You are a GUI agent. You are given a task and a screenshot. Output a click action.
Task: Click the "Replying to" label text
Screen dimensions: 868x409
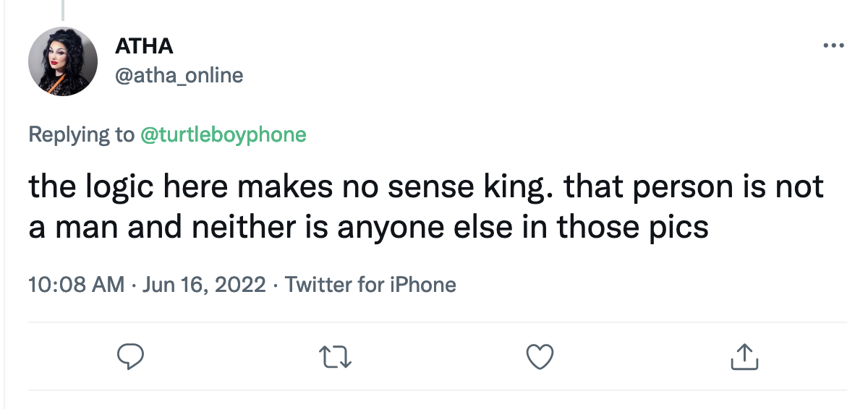82,134
